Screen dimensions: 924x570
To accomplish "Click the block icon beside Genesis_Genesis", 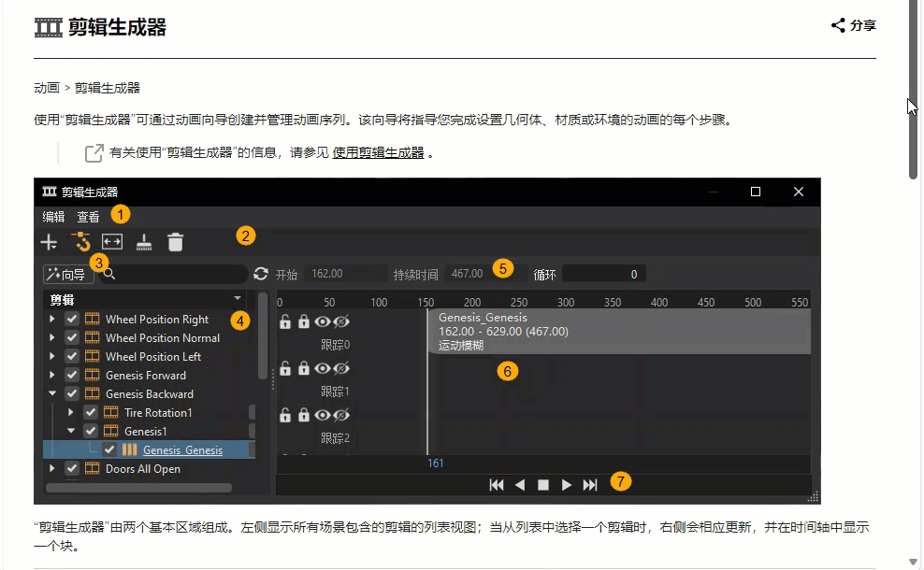I will tap(129, 449).
